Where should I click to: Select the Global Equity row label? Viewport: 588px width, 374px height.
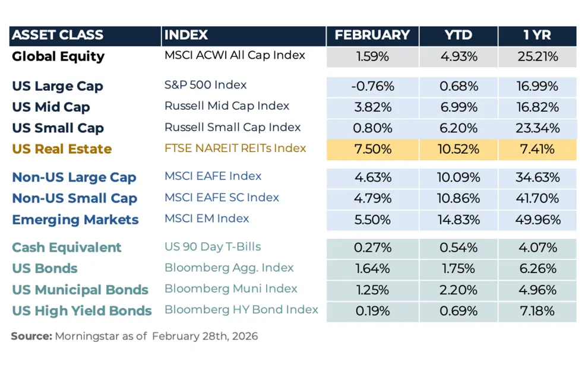[x=58, y=56]
